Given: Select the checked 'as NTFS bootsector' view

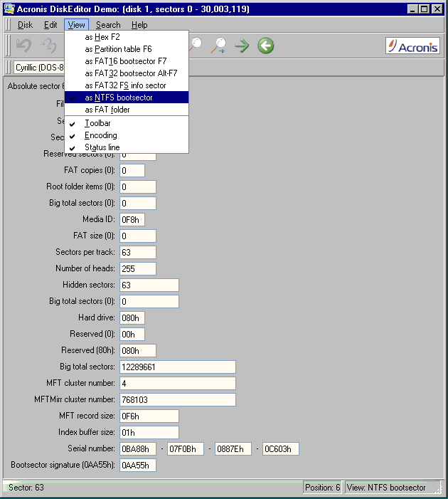Looking at the screenshot, I should point(127,98).
